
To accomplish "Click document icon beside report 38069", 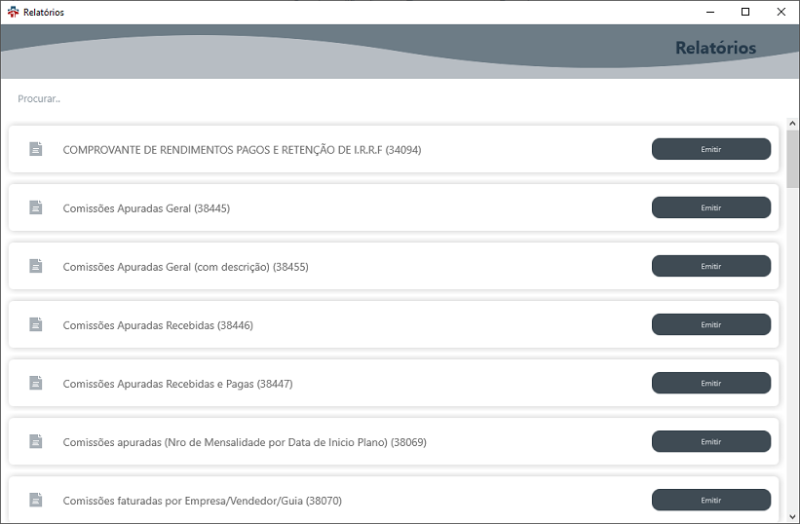I will [36, 441].
